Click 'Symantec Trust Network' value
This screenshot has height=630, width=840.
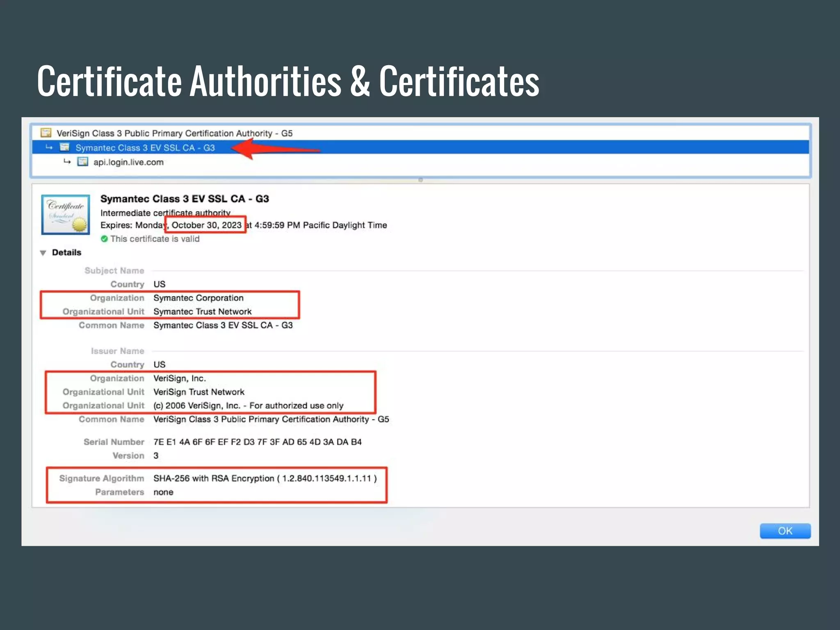click(203, 312)
